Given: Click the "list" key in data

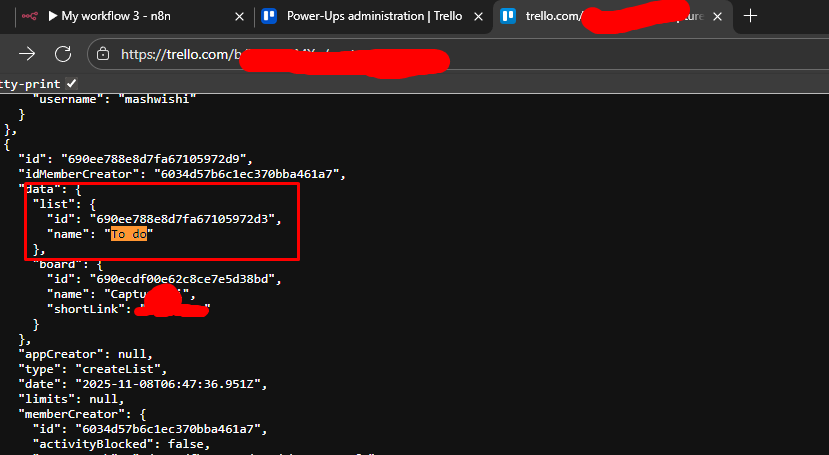Looking at the screenshot, I should point(53,204).
